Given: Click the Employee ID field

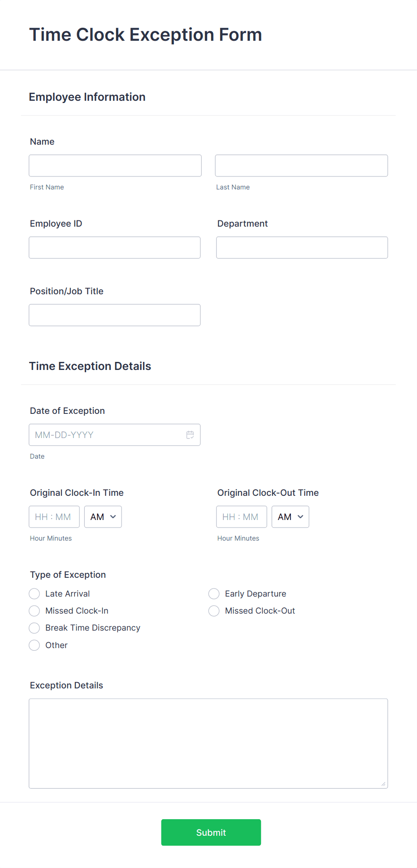Looking at the screenshot, I should [x=114, y=247].
